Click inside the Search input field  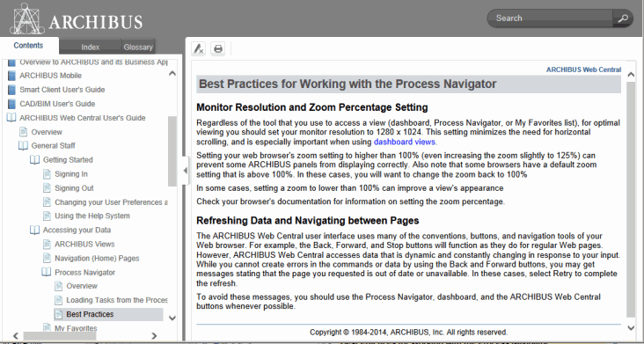point(551,18)
